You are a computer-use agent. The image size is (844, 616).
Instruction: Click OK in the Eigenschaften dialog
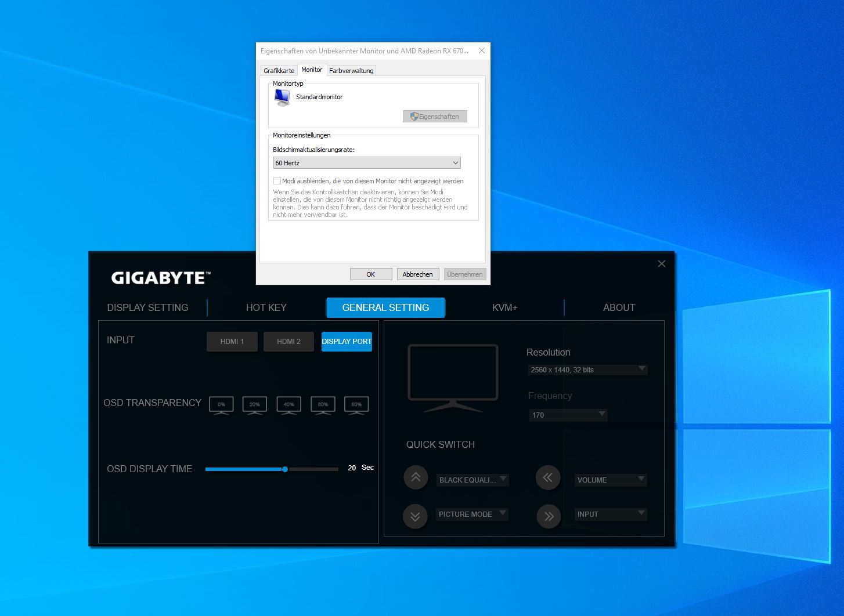[x=371, y=274]
